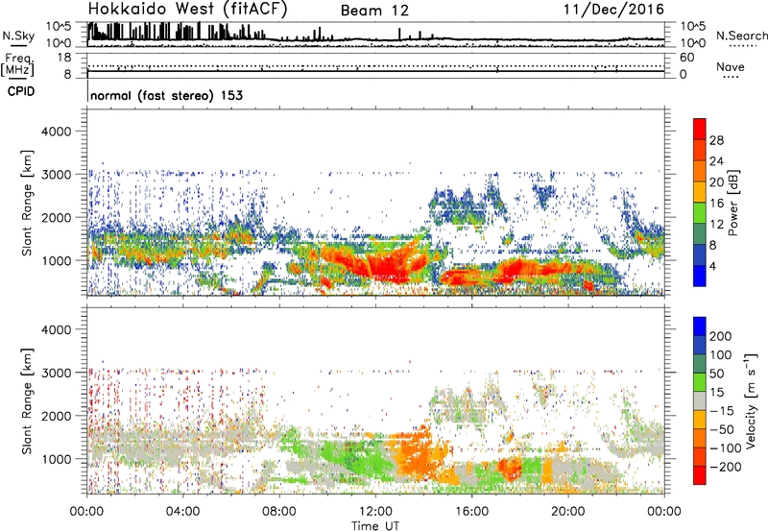Click the bright blue bottom segment of Power colorbar
The image size is (768, 532).
click(700, 277)
